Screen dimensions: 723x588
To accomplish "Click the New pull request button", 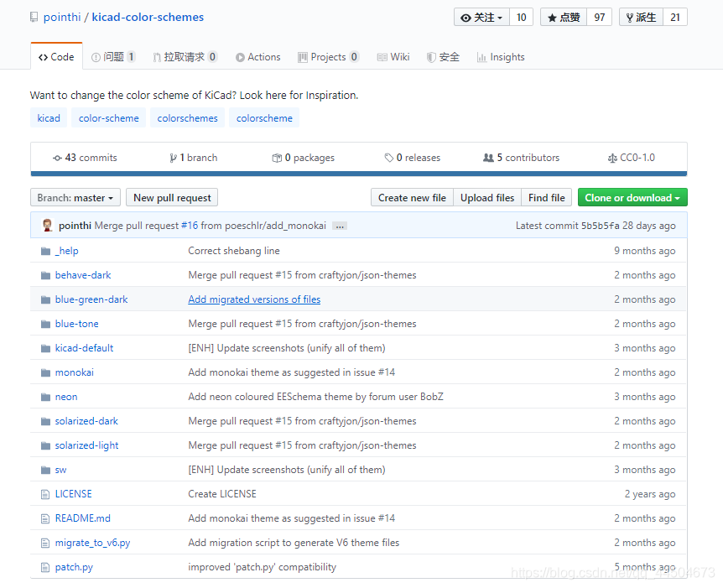I will [x=172, y=197].
